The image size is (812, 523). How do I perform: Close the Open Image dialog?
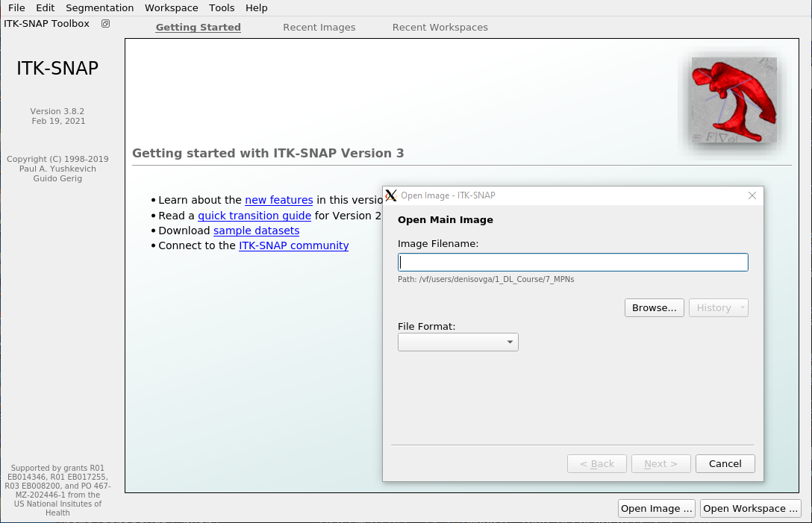[752, 195]
